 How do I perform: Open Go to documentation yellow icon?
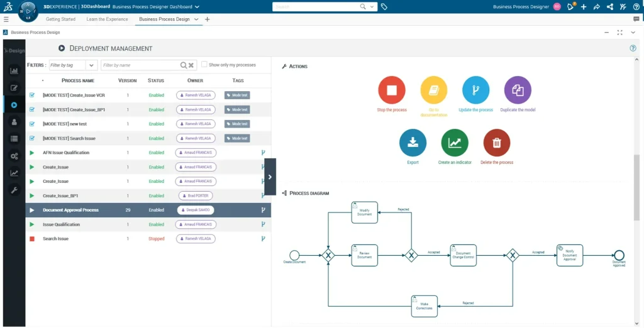434,90
